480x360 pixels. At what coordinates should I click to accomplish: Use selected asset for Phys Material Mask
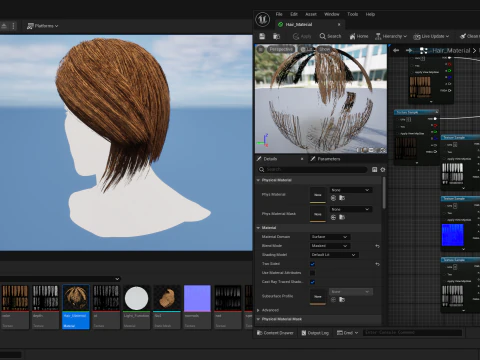pyautogui.click(x=333, y=217)
